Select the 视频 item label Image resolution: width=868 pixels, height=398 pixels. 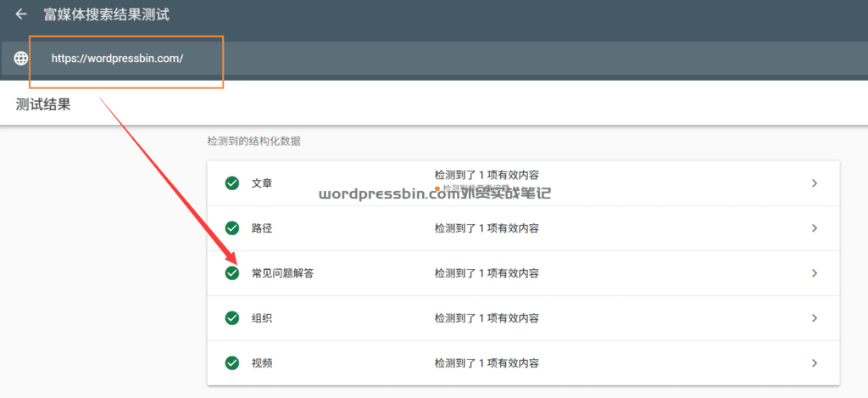tap(262, 363)
